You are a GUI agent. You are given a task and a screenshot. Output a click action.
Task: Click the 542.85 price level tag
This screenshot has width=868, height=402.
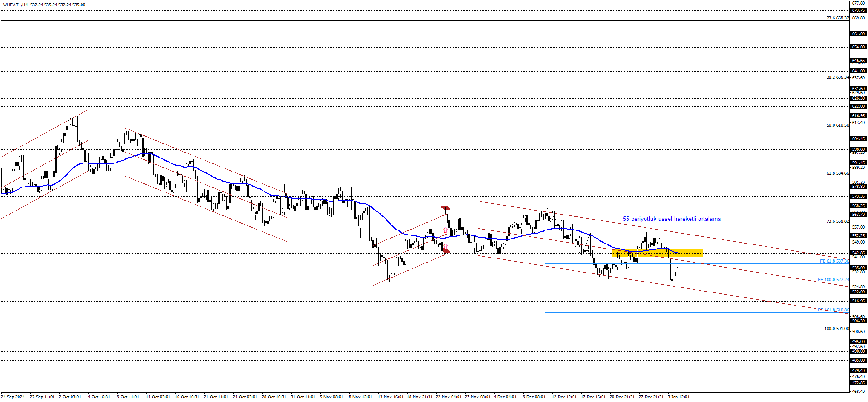[x=858, y=253]
